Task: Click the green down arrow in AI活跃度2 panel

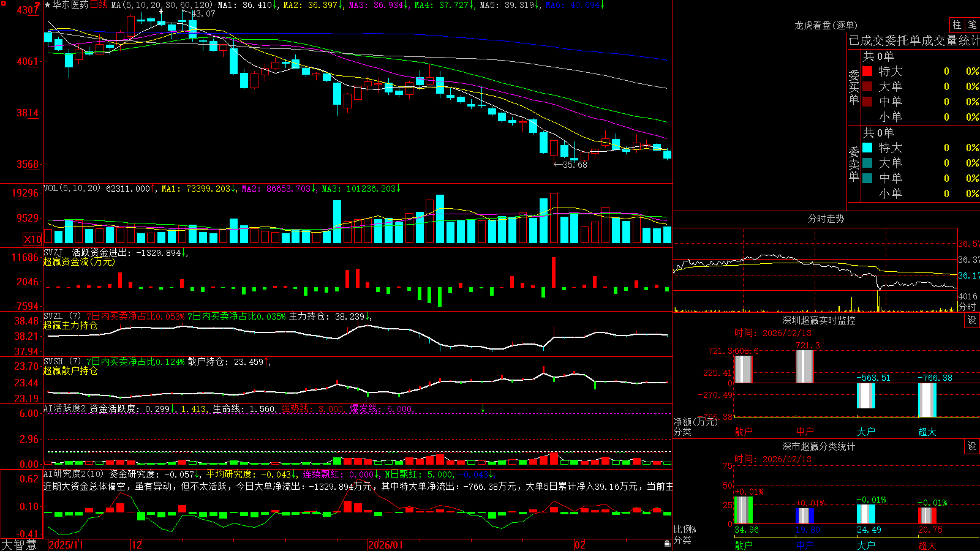Action: coord(483,408)
